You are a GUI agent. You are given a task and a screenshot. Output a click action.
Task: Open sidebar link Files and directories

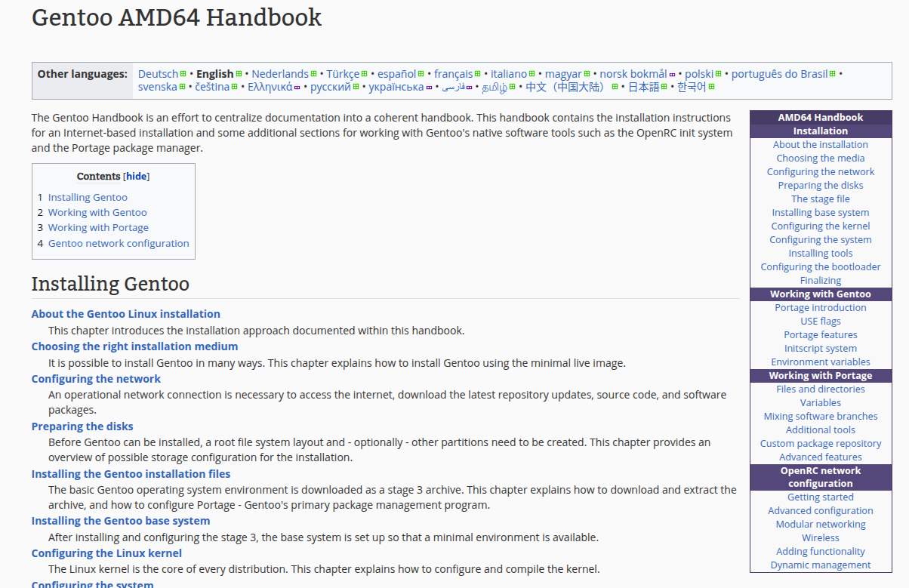[821, 389]
